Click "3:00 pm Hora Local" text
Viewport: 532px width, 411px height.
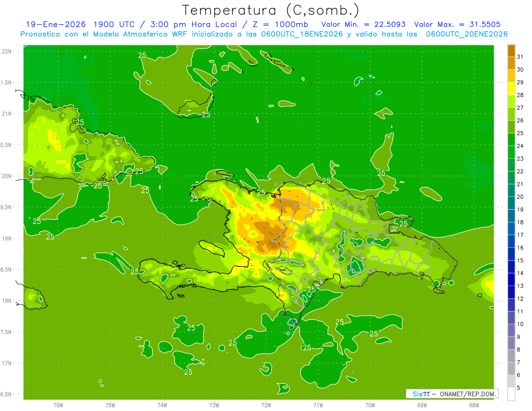point(192,24)
